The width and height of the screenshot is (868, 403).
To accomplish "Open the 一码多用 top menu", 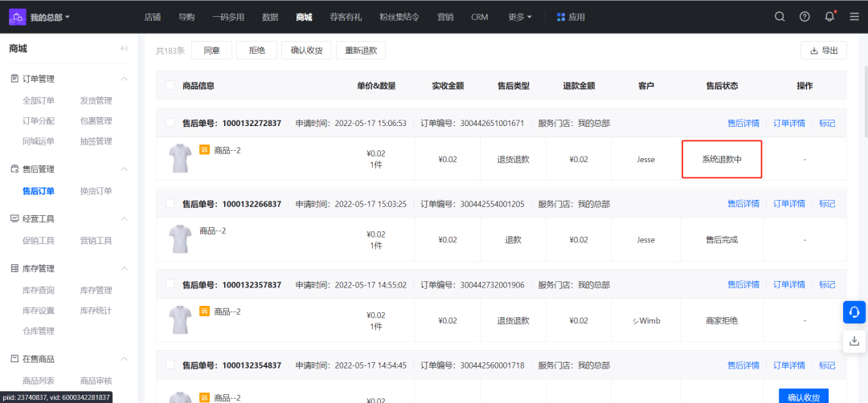I will click(228, 17).
